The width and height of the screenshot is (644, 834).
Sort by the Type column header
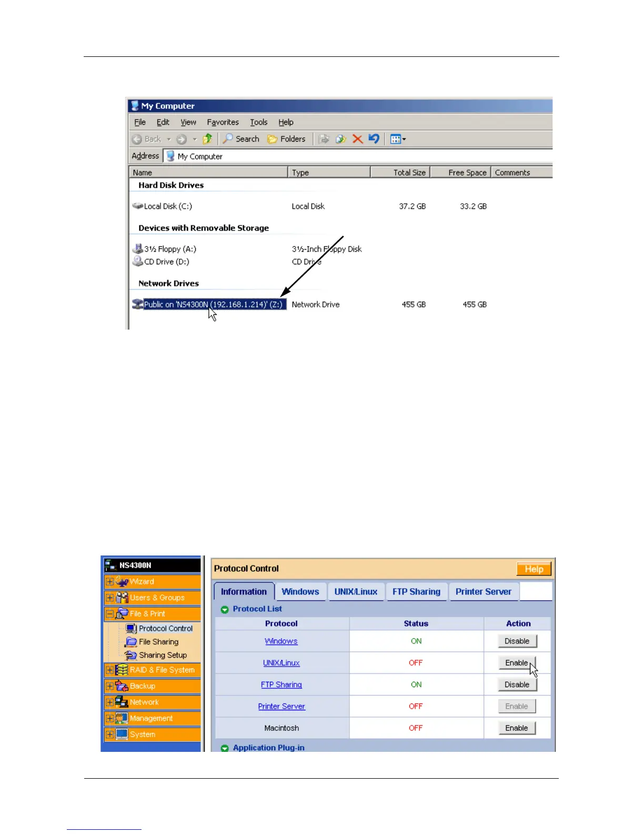(x=329, y=172)
